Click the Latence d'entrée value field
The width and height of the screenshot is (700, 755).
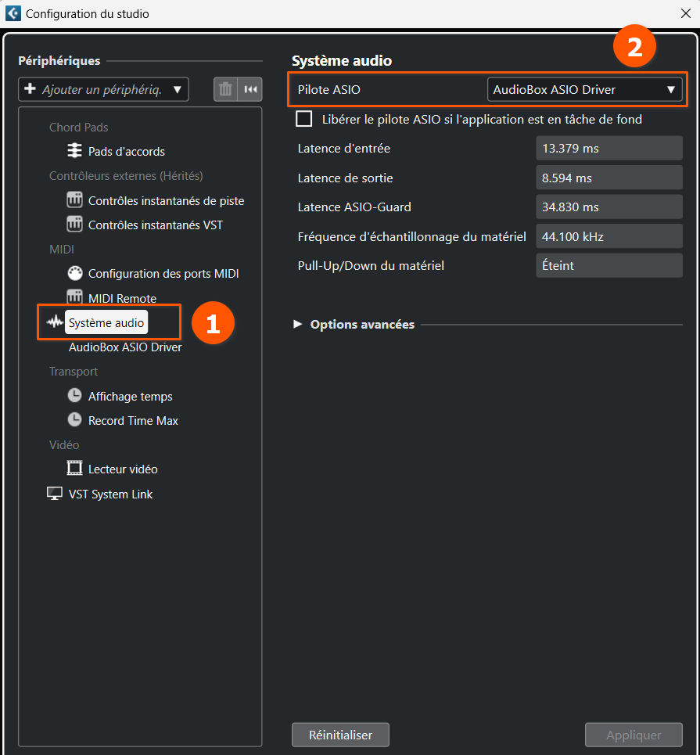[608, 148]
